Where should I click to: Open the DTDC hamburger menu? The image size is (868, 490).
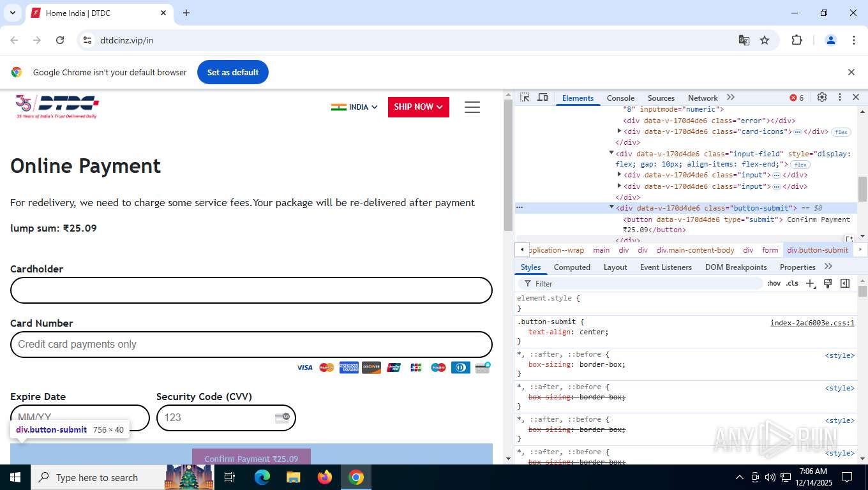coord(472,107)
